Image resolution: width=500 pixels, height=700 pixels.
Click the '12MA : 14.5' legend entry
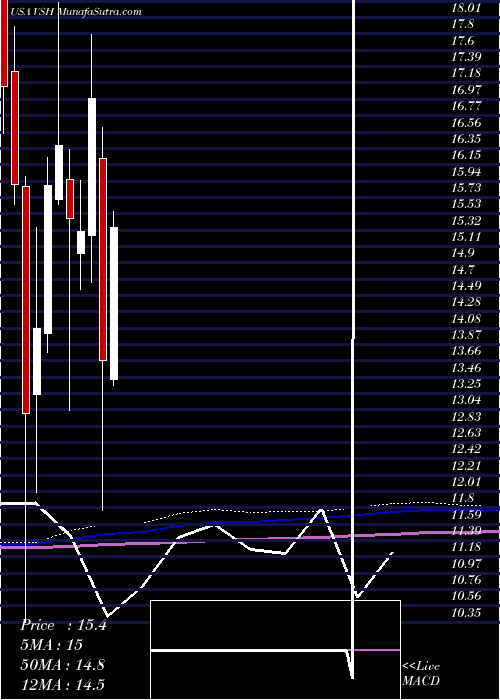coord(62,684)
